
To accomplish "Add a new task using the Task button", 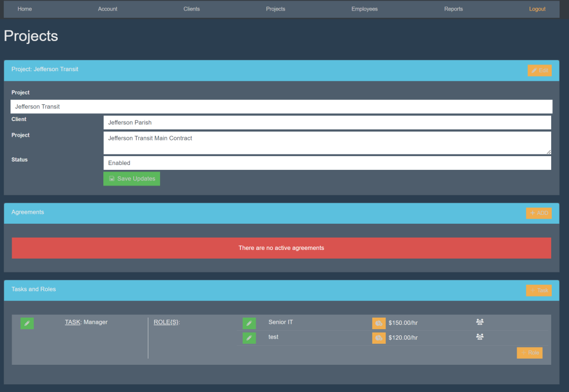I will (538, 290).
